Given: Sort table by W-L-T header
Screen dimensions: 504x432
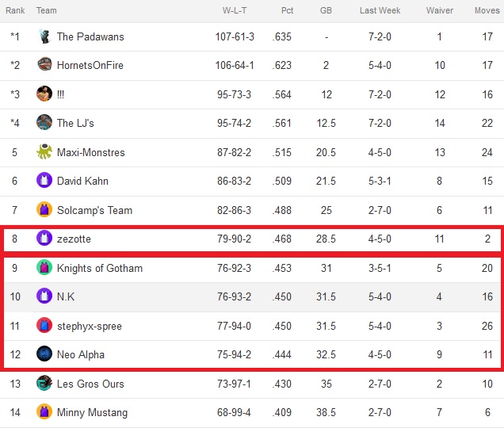Looking at the screenshot, I should point(235,10).
